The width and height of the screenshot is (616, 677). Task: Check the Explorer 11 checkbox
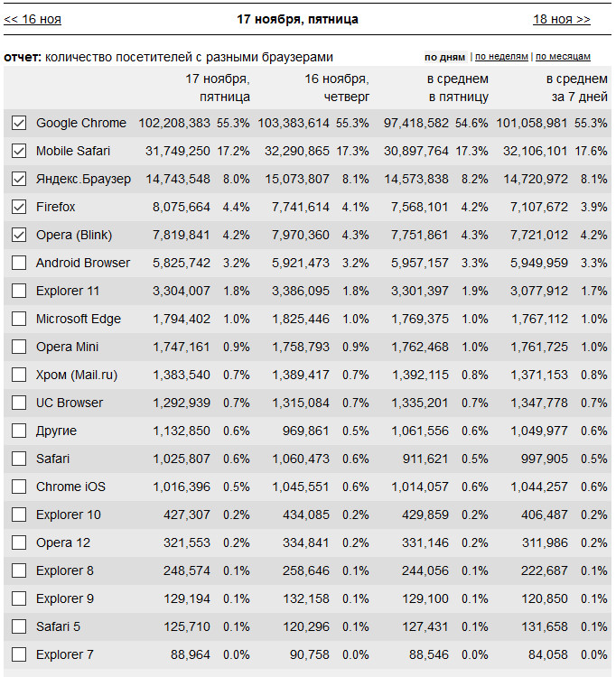pos(19,291)
